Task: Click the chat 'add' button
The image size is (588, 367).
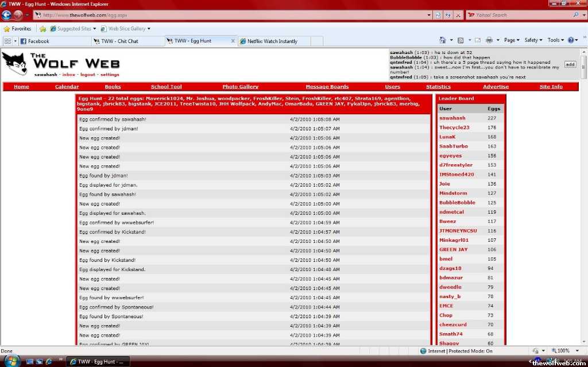Action: 570,64
